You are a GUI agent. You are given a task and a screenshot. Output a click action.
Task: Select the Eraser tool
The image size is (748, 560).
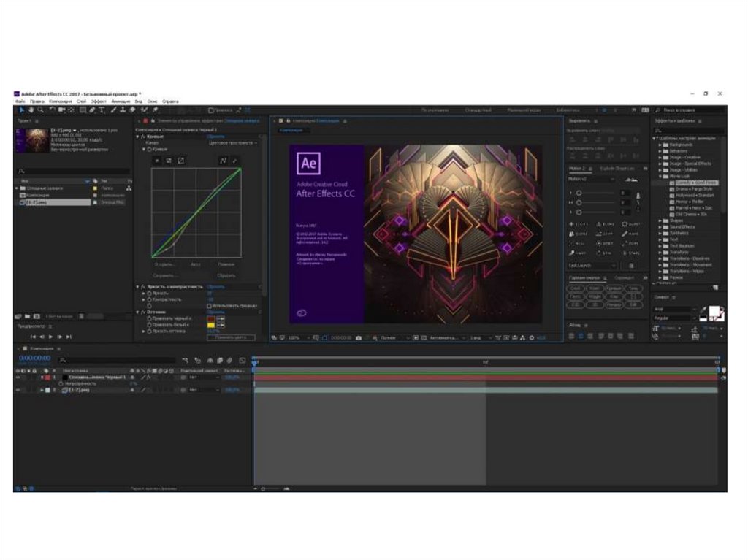[133, 110]
